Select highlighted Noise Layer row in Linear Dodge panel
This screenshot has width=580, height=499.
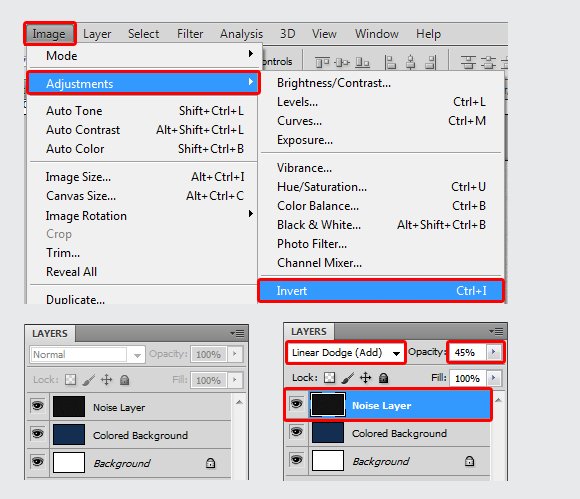point(388,404)
